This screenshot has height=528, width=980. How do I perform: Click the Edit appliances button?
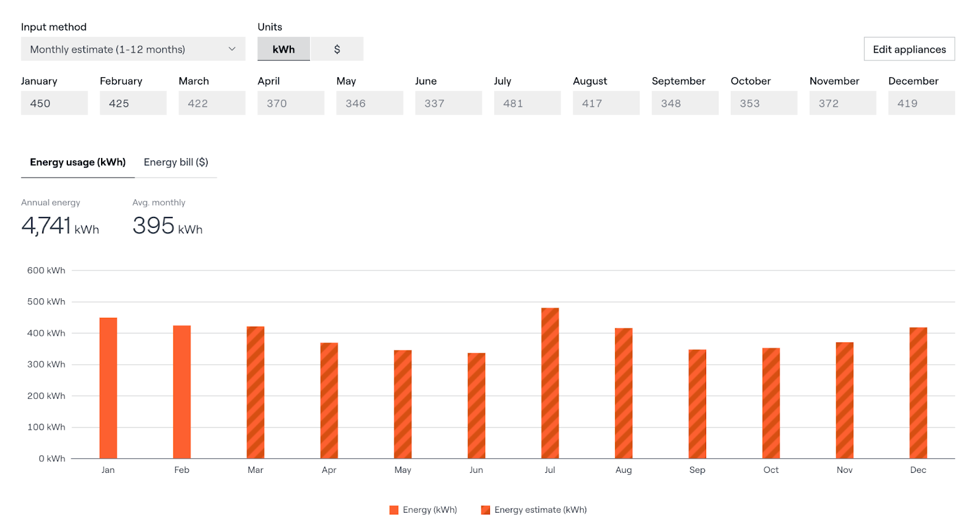tap(909, 49)
